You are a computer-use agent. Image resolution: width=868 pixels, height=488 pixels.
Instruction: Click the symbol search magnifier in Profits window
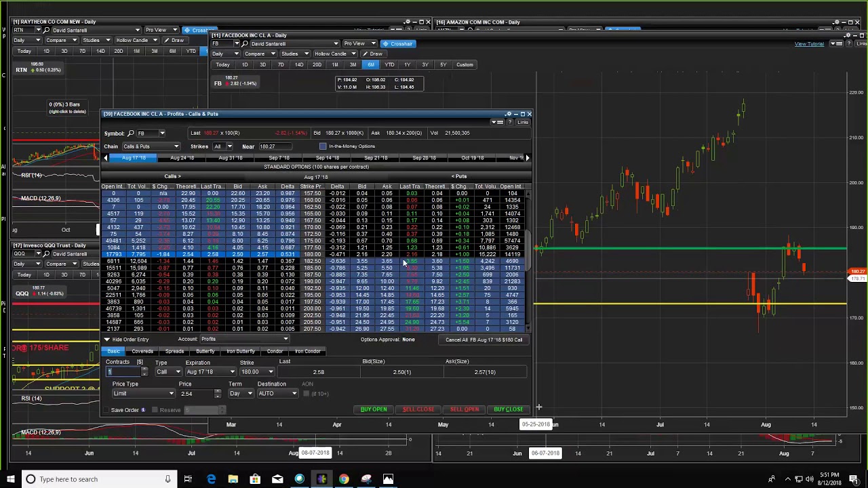pyautogui.click(x=131, y=134)
